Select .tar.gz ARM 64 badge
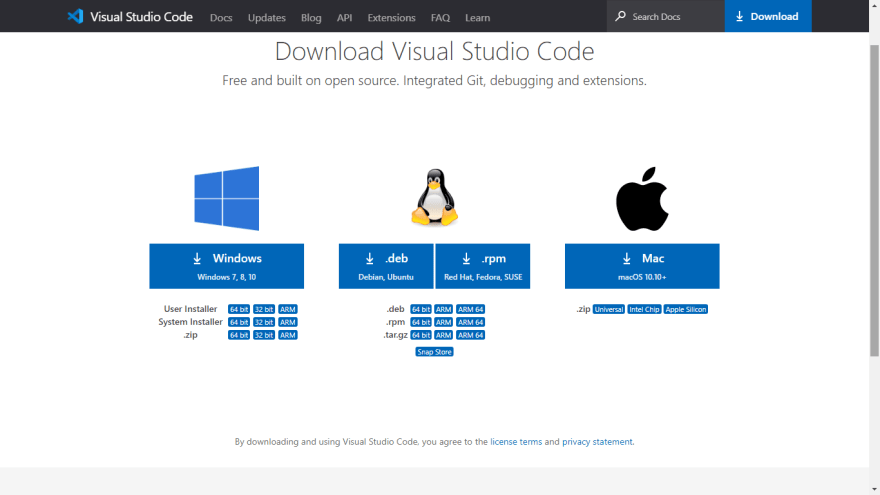Image resolution: width=880 pixels, height=495 pixels. click(470, 335)
